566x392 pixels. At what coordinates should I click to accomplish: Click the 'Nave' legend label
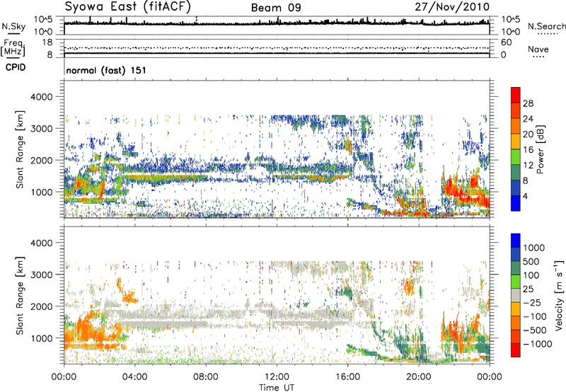(538, 49)
